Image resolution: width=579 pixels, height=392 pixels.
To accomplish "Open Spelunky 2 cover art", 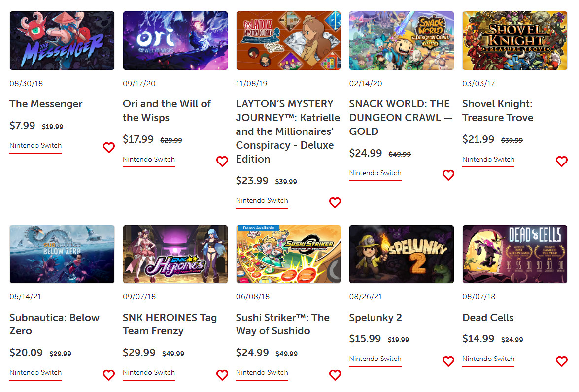I will pyautogui.click(x=402, y=254).
